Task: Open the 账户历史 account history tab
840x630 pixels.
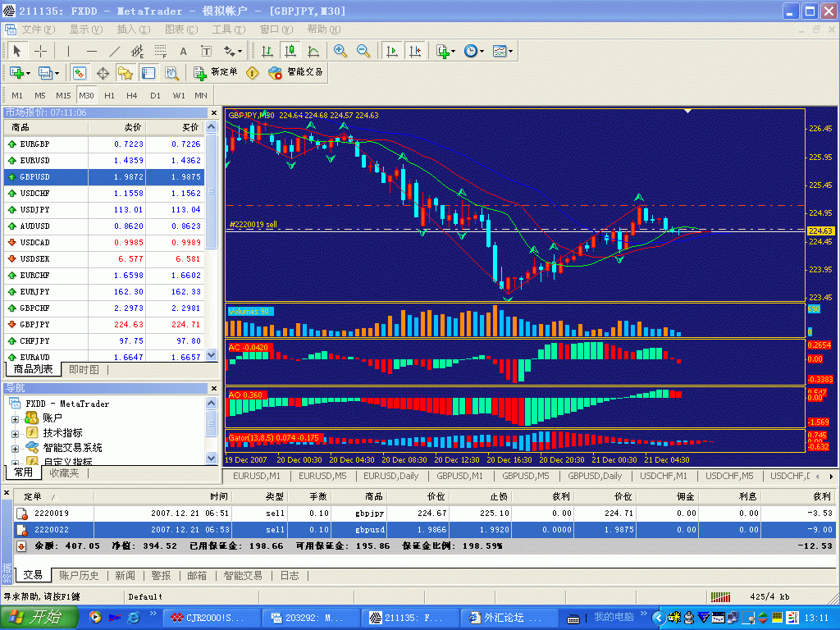Action: [79, 576]
